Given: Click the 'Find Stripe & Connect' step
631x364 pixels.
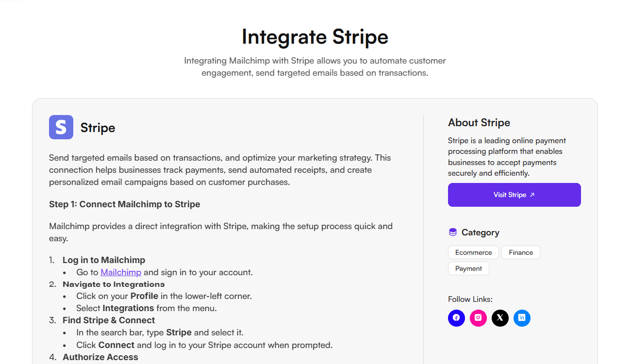Looking at the screenshot, I should tap(109, 320).
